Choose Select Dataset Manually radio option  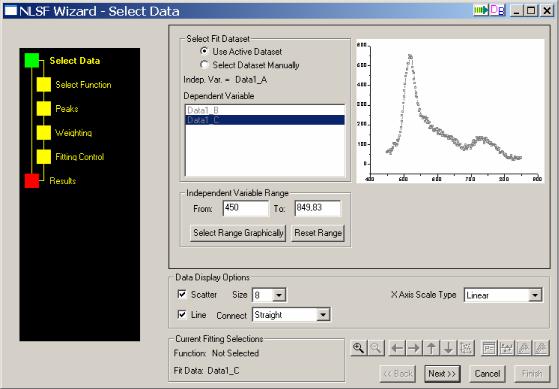pos(204,65)
